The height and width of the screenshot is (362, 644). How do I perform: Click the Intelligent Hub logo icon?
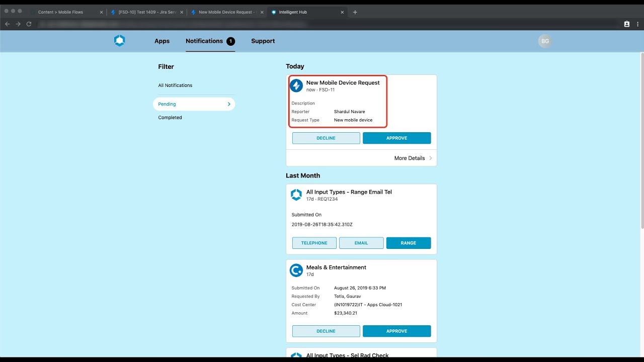point(119,41)
